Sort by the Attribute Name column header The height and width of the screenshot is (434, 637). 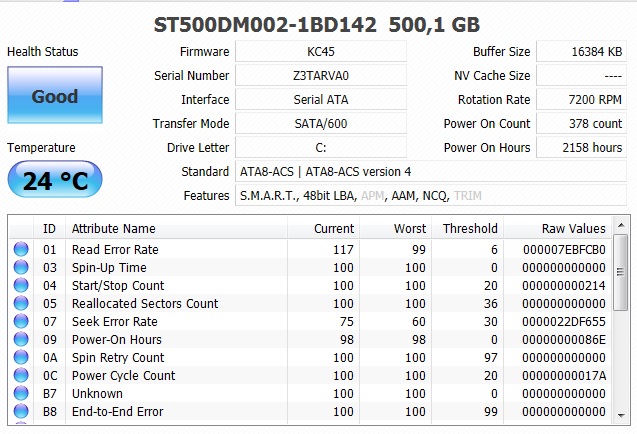click(176, 229)
